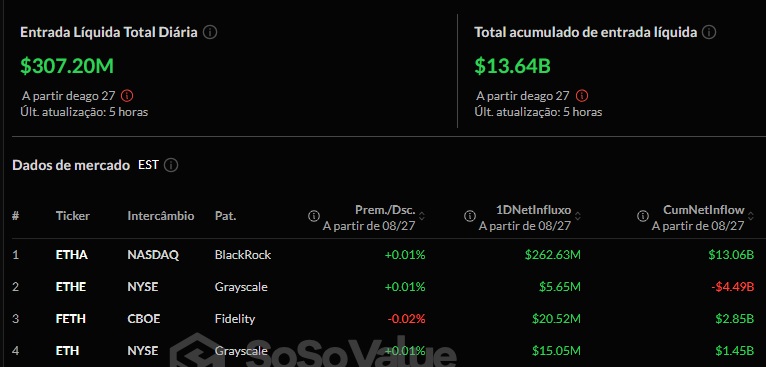766x367 pixels.
Task: Click info icon beside Total acumulado de entrada líquida
Action: (x=709, y=33)
